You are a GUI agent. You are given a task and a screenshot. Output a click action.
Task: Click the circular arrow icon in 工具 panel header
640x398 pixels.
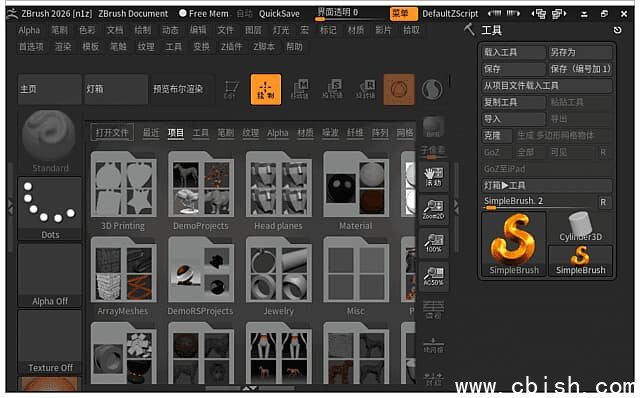(617, 30)
